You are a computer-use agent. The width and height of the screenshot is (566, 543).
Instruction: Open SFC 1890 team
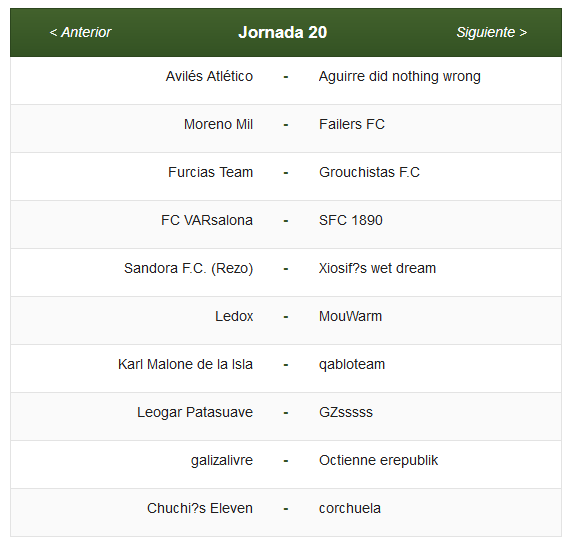(351, 220)
